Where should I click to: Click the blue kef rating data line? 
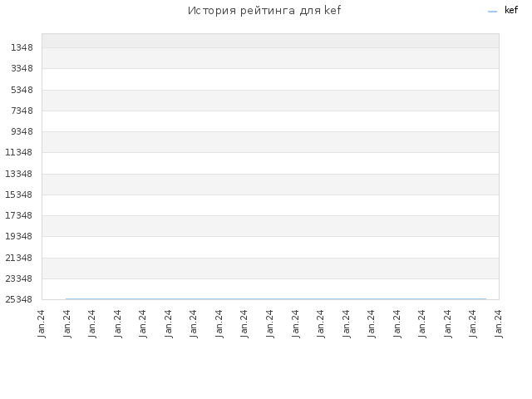tap(276, 299)
